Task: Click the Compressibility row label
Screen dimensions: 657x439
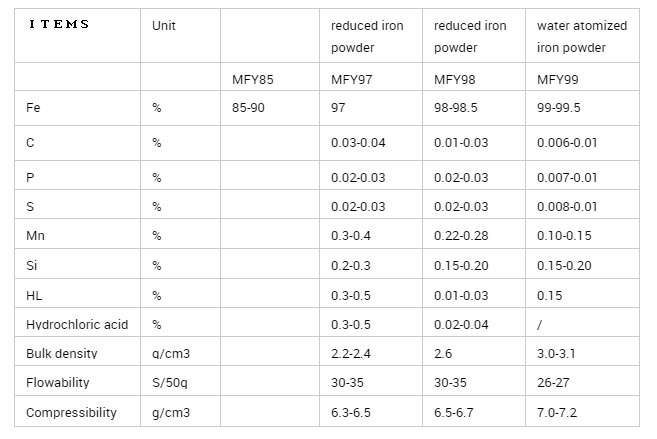Action: point(71,412)
